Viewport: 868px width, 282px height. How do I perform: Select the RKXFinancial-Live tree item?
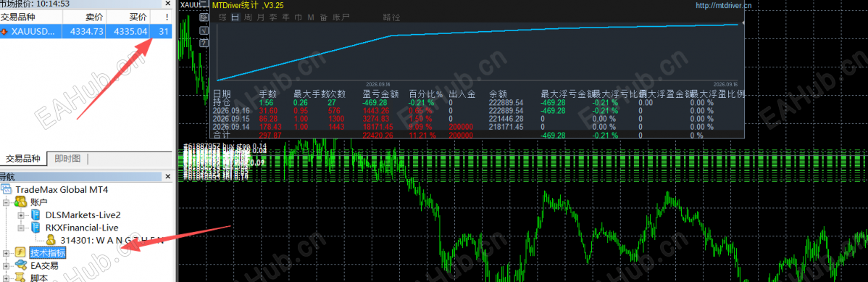pos(81,228)
